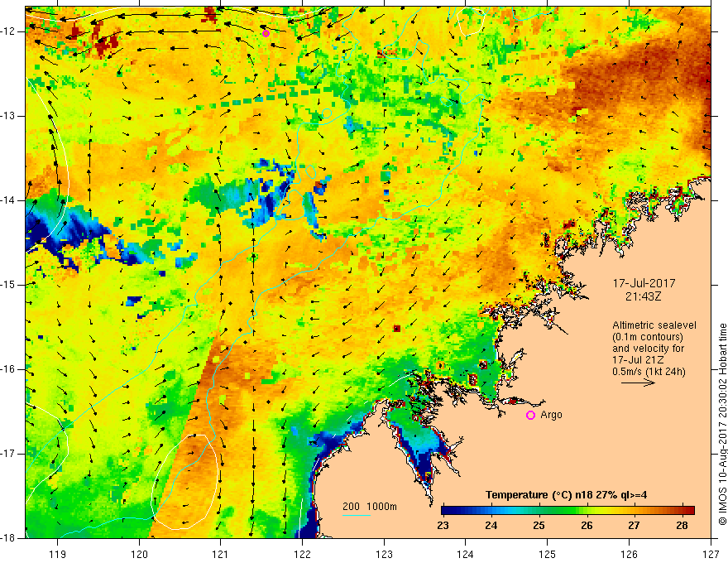
Task: Click the longitude axis label 123
Action: (x=384, y=554)
